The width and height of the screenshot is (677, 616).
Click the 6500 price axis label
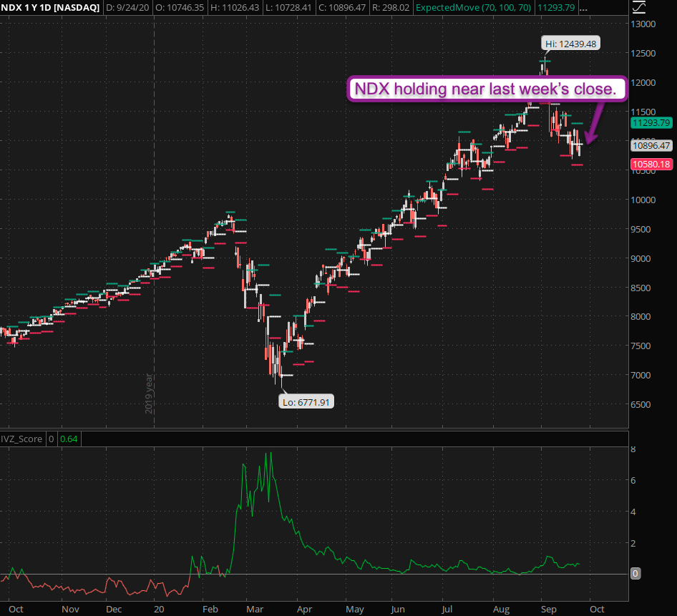641,404
